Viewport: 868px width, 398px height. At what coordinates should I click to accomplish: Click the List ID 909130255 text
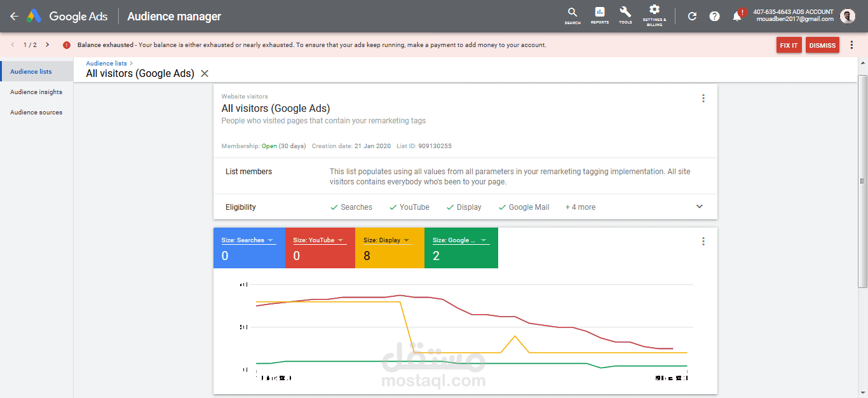[424, 146]
